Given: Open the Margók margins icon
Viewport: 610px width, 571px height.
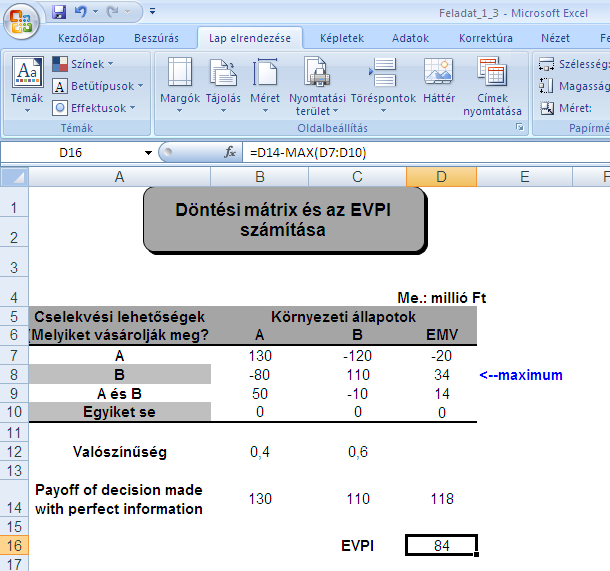Looking at the screenshot, I should [180, 72].
